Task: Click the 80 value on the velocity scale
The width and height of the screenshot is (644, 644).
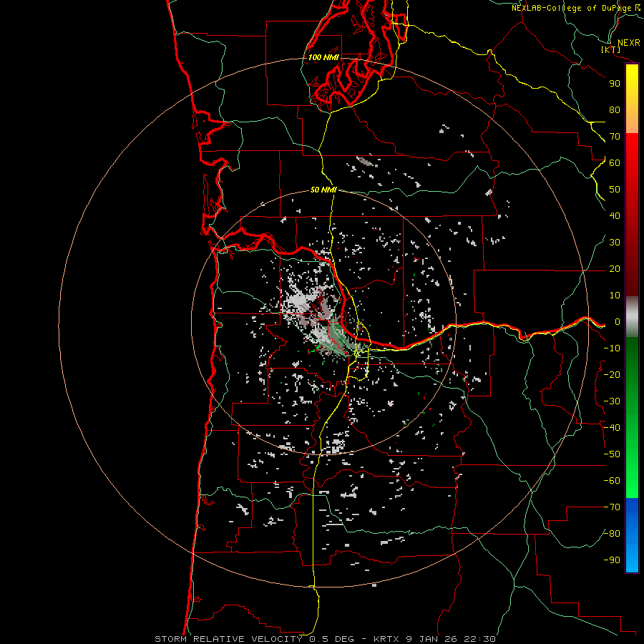Action: coord(615,110)
